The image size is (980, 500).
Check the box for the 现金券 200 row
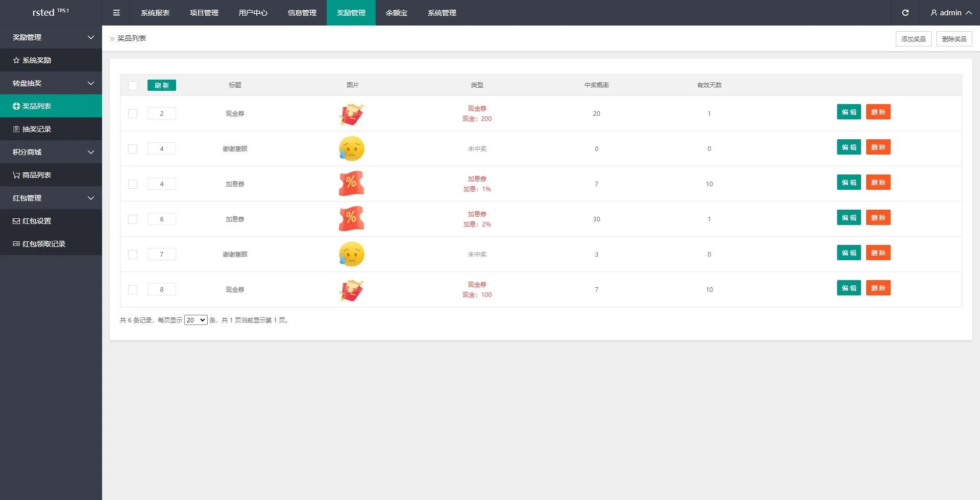click(133, 114)
